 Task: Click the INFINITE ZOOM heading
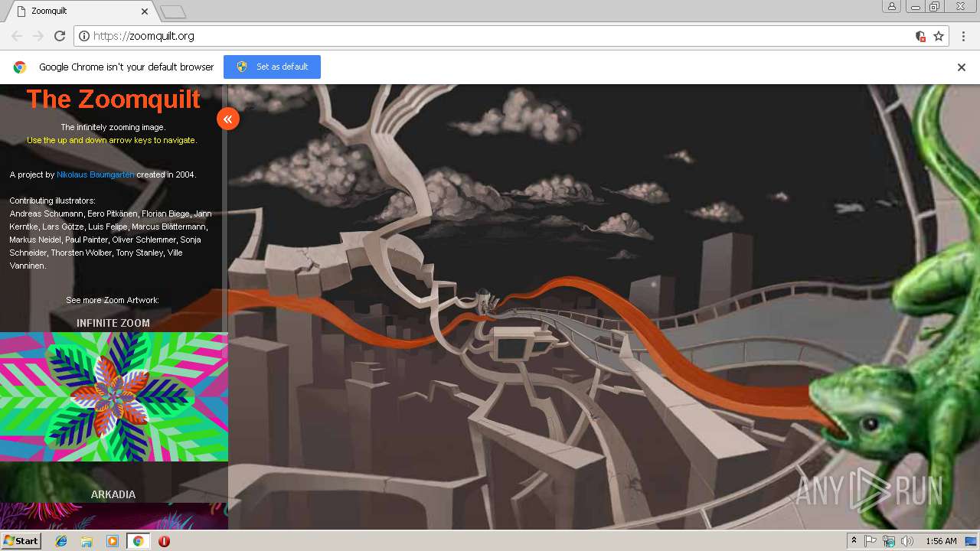coord(113,323)
